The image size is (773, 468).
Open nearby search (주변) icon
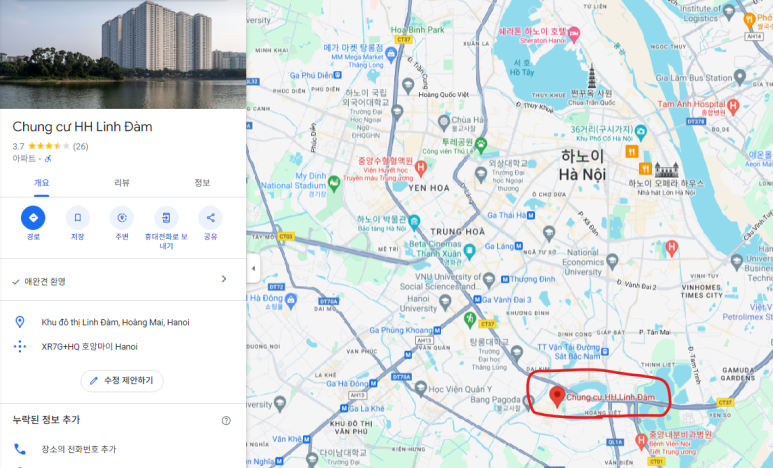[122, 218]
